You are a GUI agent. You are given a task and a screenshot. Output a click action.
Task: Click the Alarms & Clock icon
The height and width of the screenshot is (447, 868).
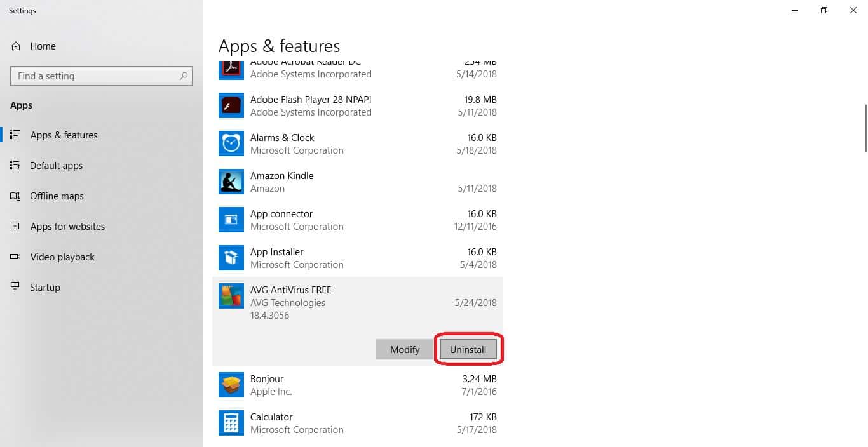(231, 143)
